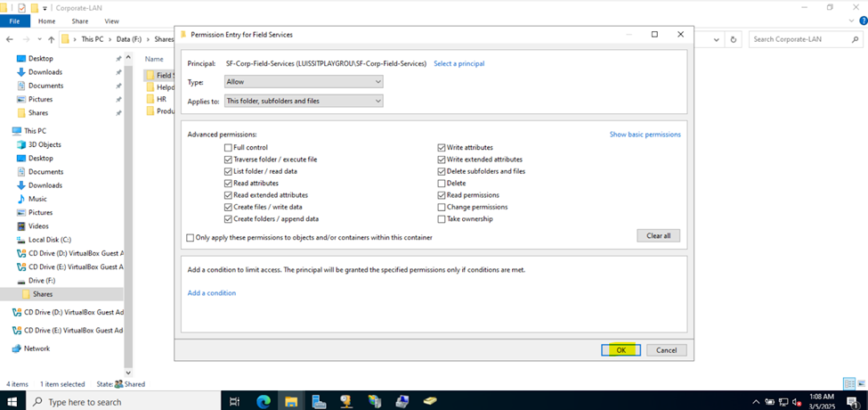
Task: Open the Type Allow dropdown
Action: (304, 81)
